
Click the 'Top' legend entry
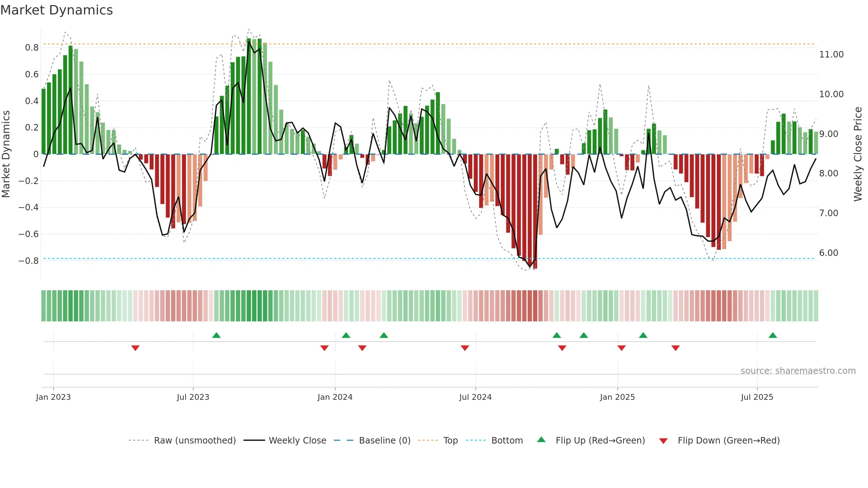(438, 440)
